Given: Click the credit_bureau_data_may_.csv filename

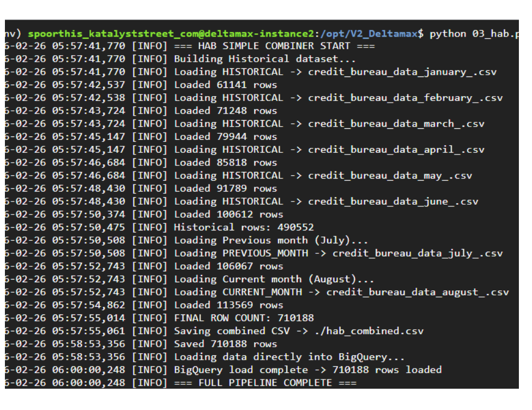Looking at the screenshot, I should pyautogui.click(x=389, y=176).
